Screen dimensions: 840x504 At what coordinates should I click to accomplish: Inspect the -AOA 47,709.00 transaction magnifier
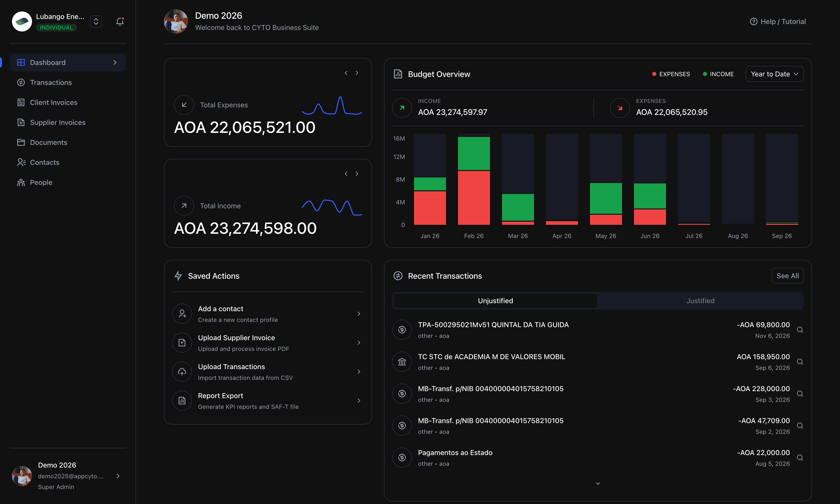[x=800, y=426]
